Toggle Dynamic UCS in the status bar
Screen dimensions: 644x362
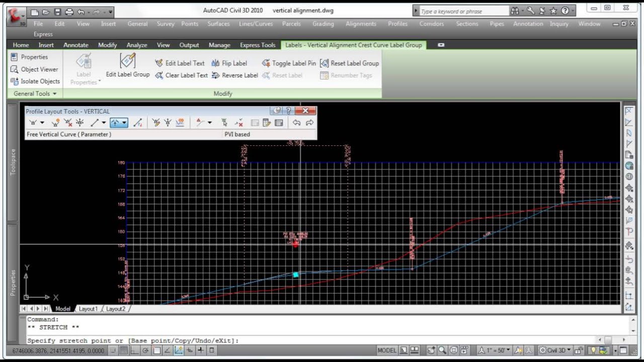click(179, 350)
